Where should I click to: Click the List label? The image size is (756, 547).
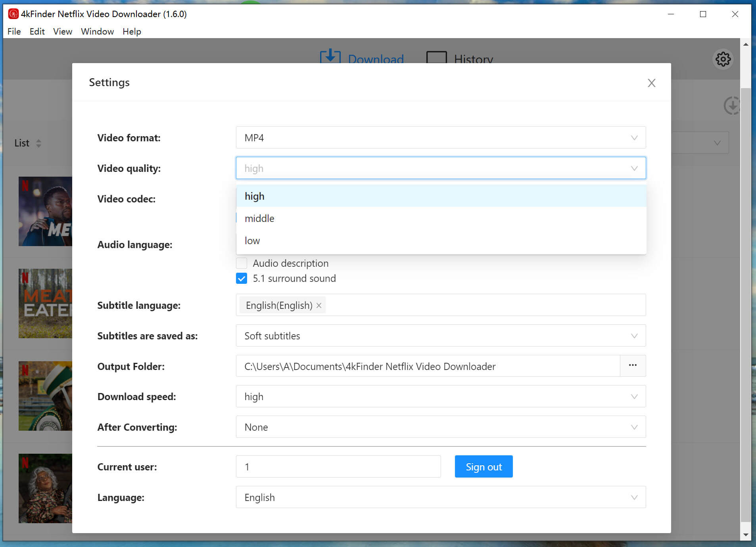click(x=22, y=143)
